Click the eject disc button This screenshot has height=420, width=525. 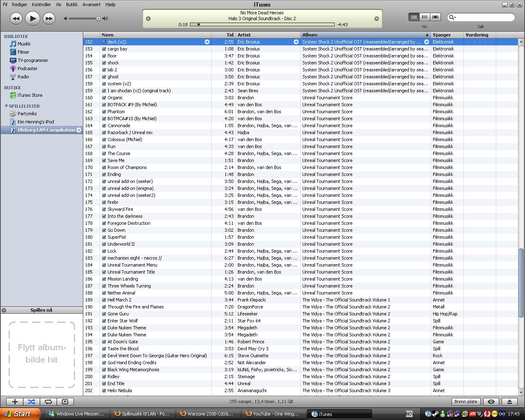click(509, 402)
